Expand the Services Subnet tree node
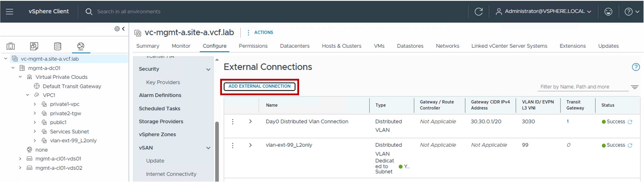Viewport: 644px width, 182px height. click(x=35, y=132)
